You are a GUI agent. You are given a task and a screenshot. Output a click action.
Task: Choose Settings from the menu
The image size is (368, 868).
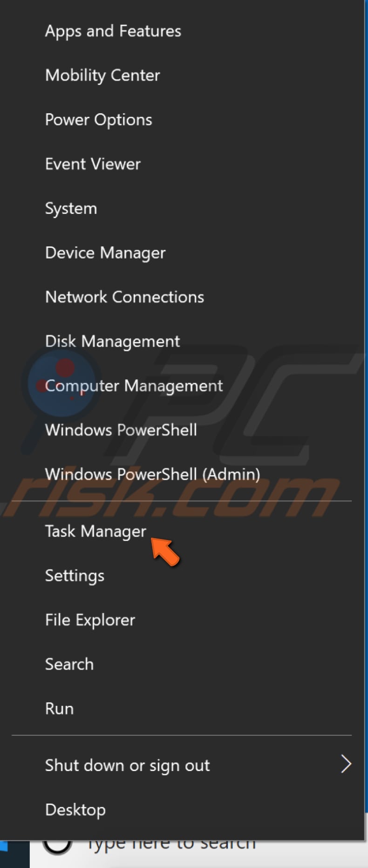click(x=75, y=575)
